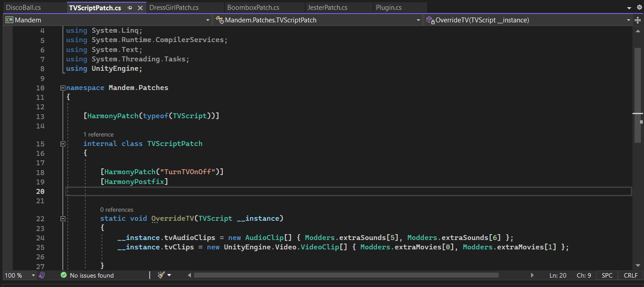
Task: Click the "0 references" CodeLens link
Action: point(117,210)
